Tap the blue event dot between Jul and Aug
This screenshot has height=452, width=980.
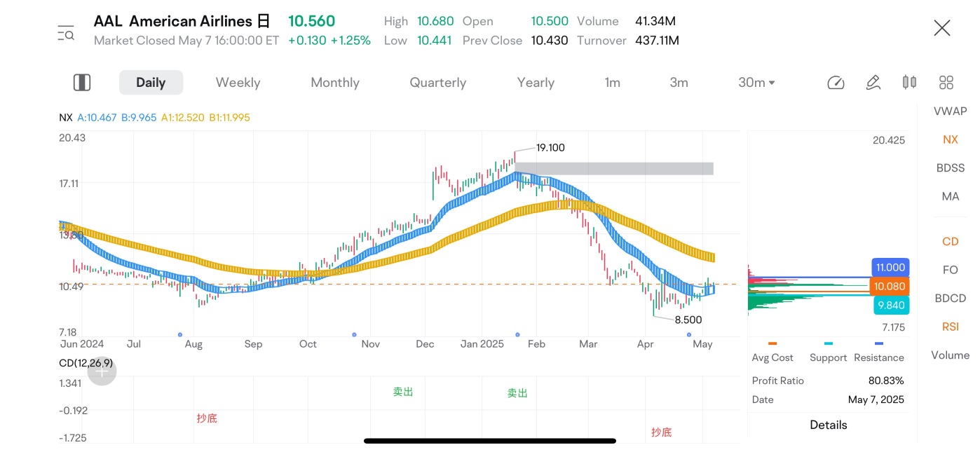tap(180, 335)
